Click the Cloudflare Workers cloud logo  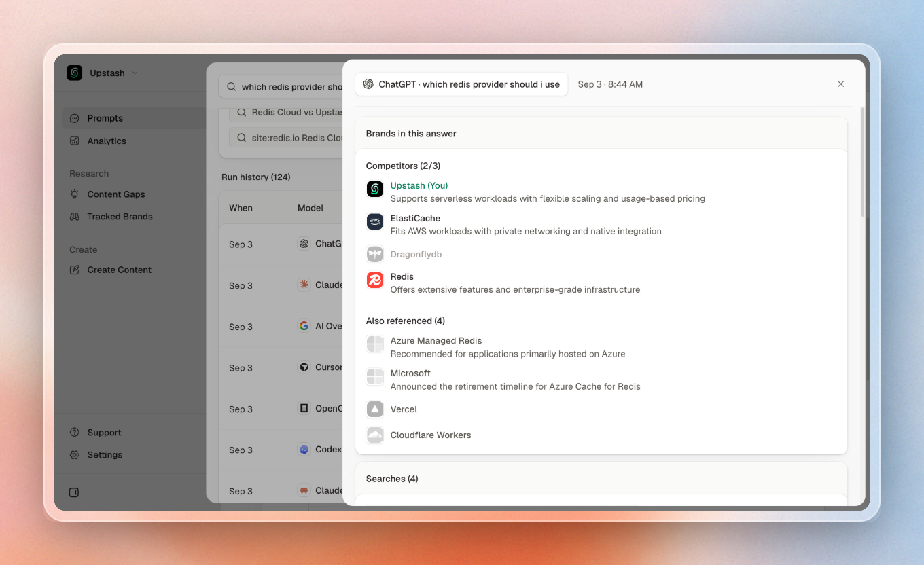375,435
